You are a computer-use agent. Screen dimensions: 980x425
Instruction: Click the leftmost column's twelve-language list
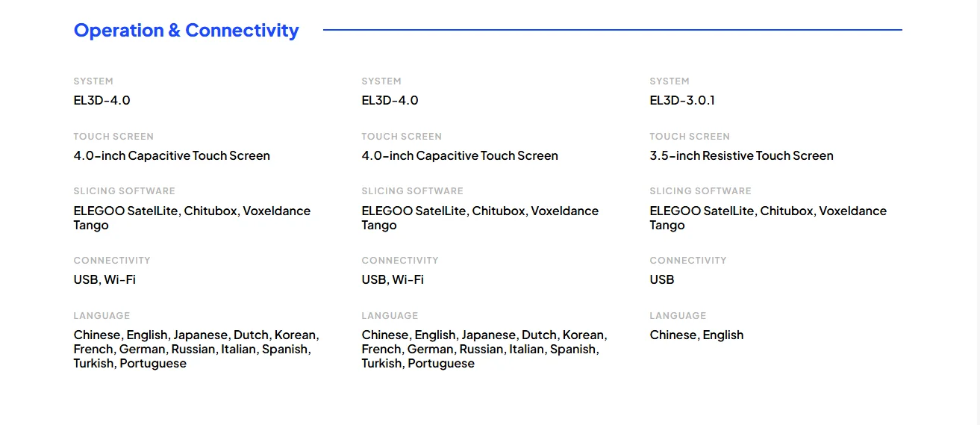(196, 349)
